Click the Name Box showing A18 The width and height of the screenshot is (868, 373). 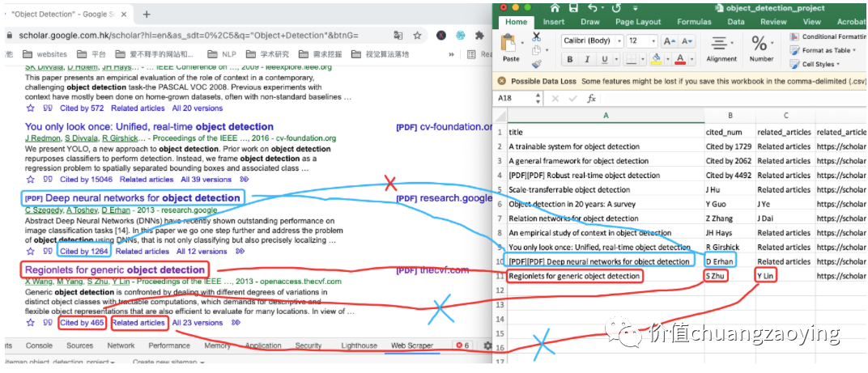click(x=518, y=98)
